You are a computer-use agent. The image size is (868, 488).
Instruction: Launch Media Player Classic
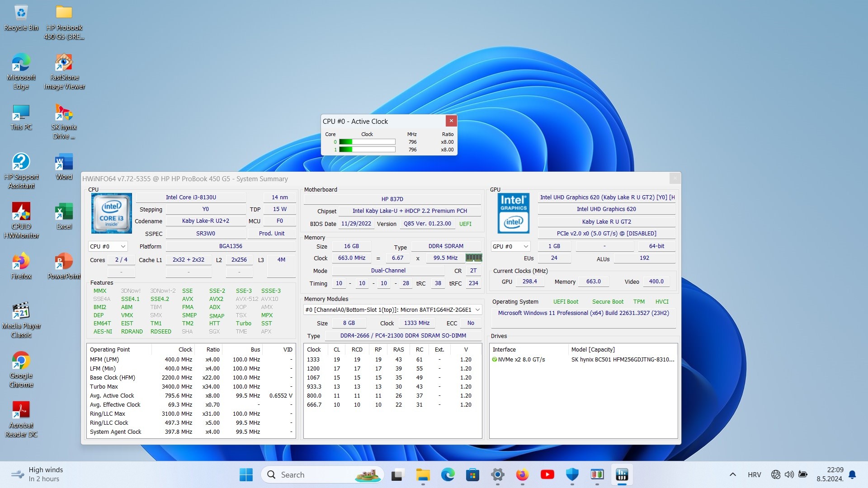[x=21, y=320]
